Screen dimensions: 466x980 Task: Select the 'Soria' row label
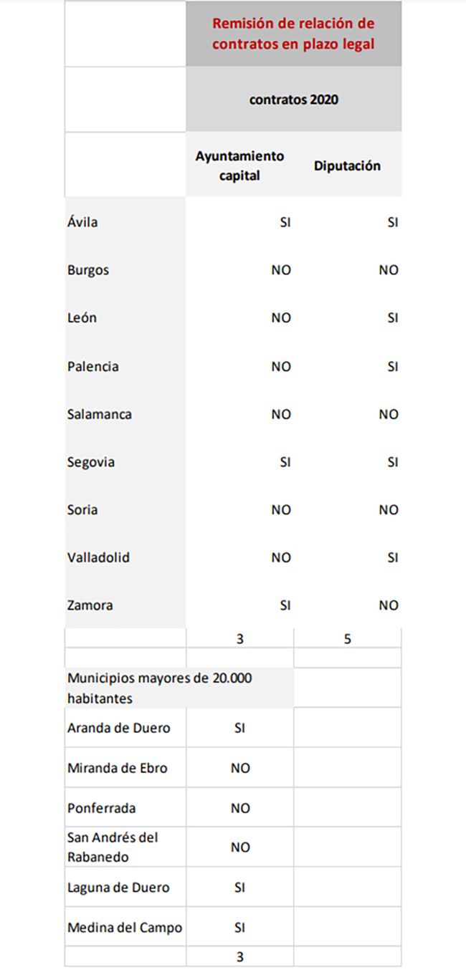(82, 510)
